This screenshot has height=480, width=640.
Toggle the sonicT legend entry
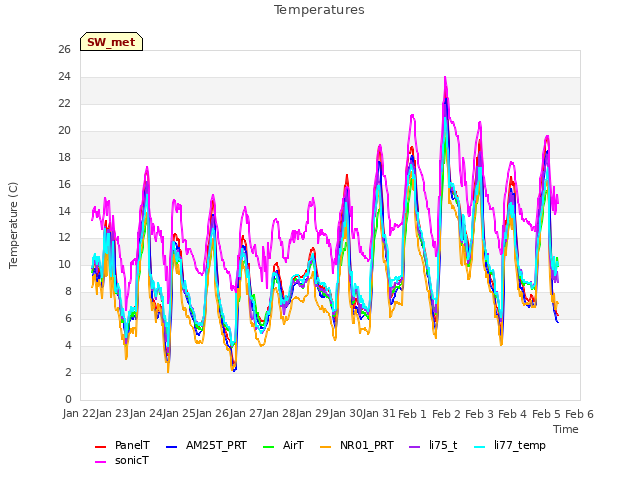tap(122, 461)
